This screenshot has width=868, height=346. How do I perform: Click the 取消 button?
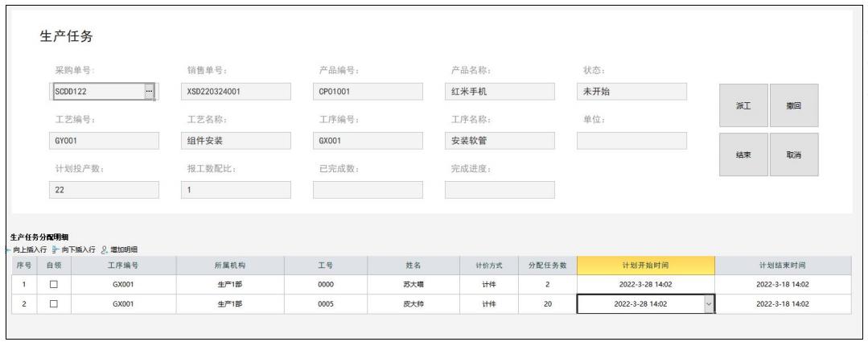pos(794,155)
